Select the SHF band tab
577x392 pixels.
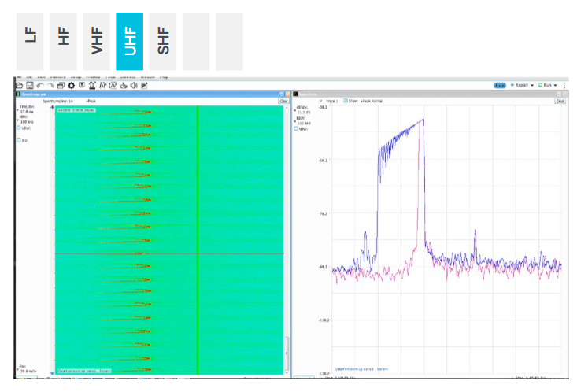click(163, 42)
